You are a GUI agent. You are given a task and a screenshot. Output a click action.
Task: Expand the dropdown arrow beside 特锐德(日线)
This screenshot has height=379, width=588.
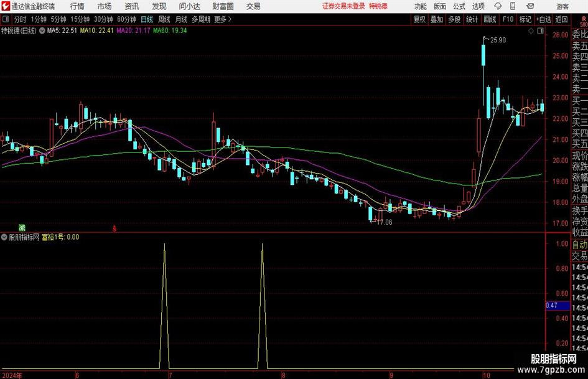click(x=42, y=30)
